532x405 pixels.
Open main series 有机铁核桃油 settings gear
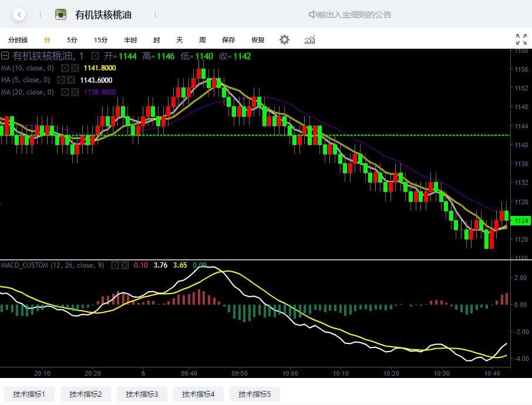click(95, 56)
